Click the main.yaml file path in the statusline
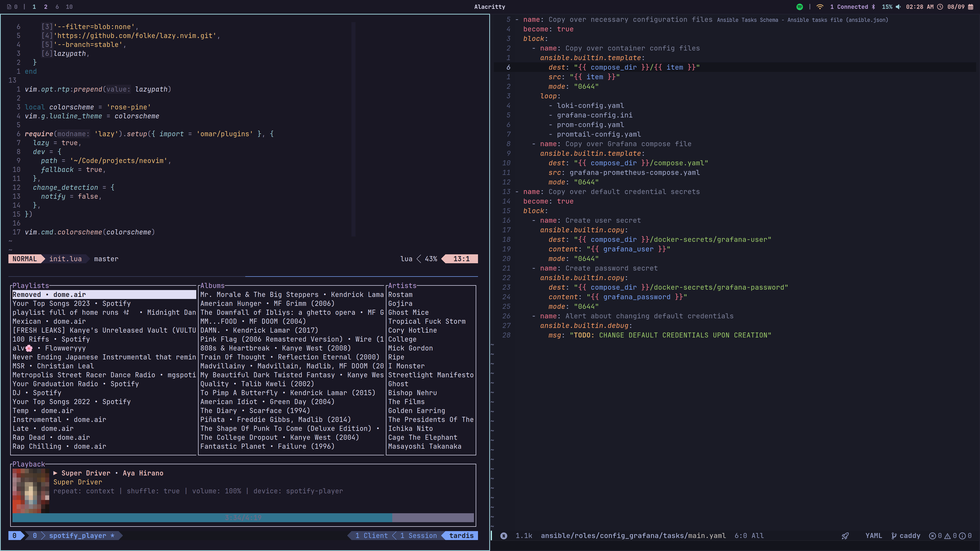 (x=633, y=536)
